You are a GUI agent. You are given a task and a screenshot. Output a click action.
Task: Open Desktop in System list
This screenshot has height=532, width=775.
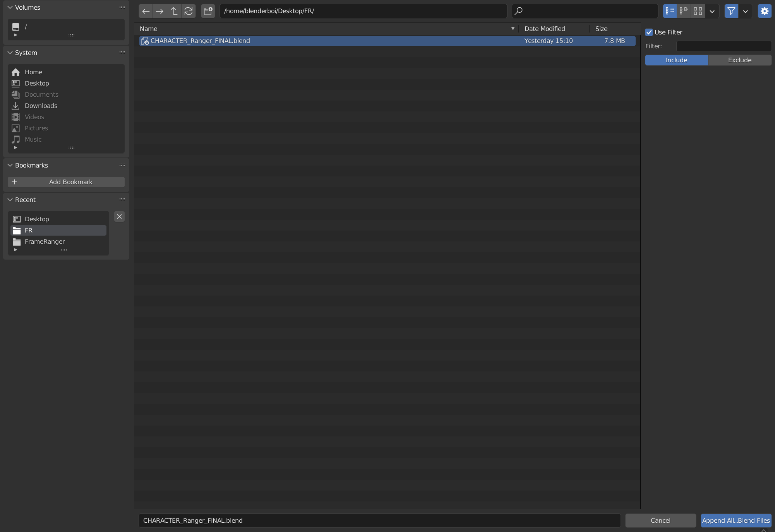point(66,83)
